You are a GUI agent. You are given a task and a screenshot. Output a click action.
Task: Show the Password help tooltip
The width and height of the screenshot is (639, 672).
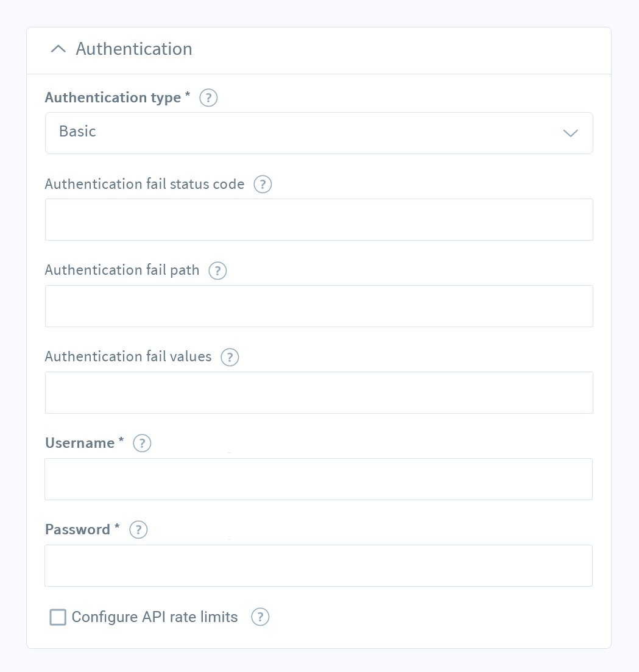tap(138, 529)
